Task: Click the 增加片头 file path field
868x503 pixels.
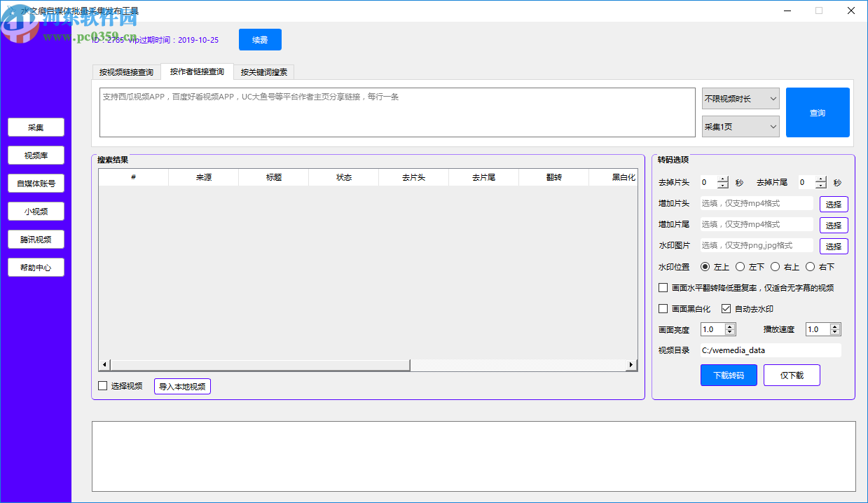Action: click(757, 204)
